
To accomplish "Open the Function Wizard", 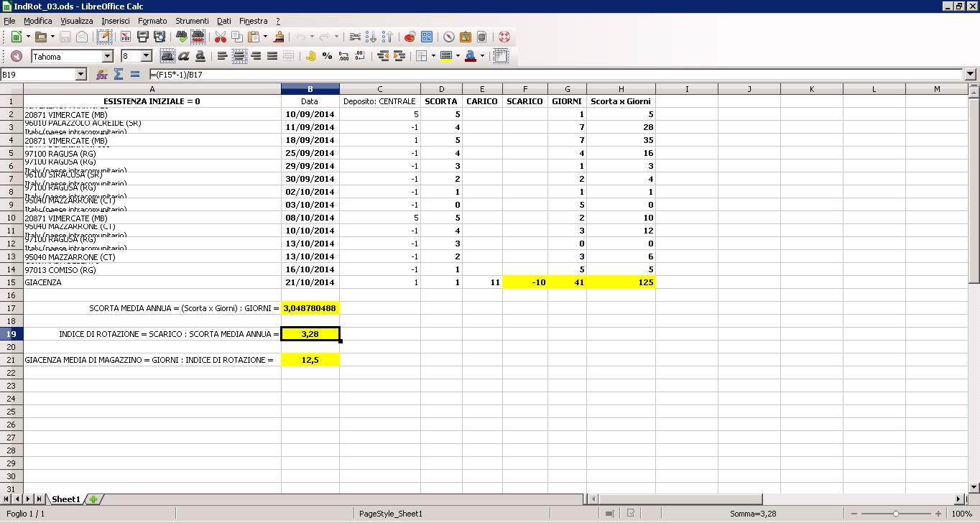I will tap(102, 74).
